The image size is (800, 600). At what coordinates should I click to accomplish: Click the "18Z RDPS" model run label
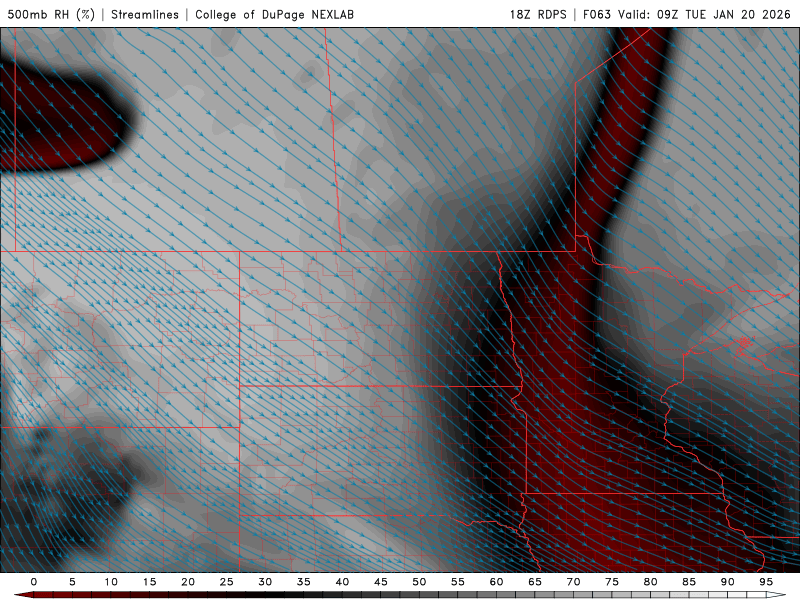click(x=538, y=14)
